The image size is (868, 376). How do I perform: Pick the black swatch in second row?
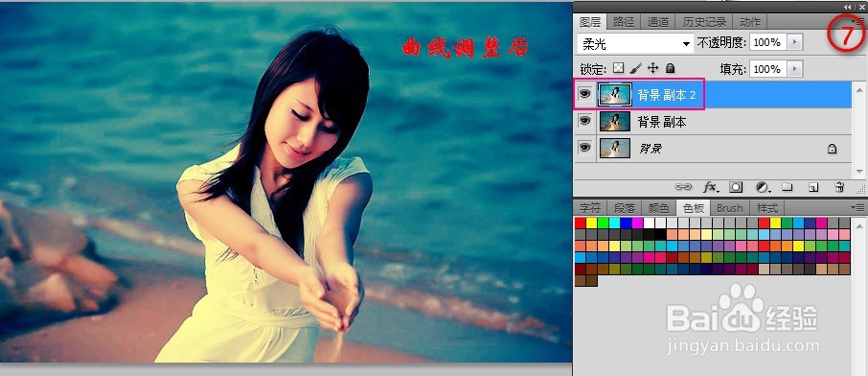point(660,235)
